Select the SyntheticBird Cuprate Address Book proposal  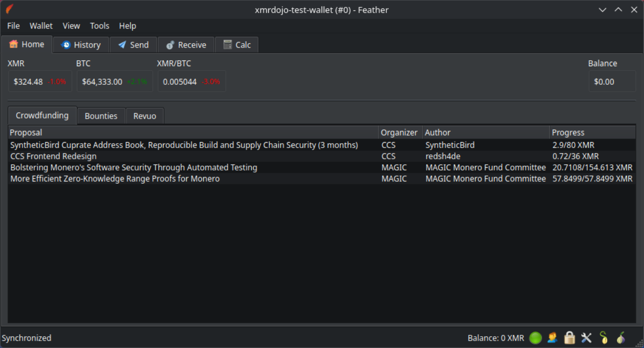[x=184, y=145]
